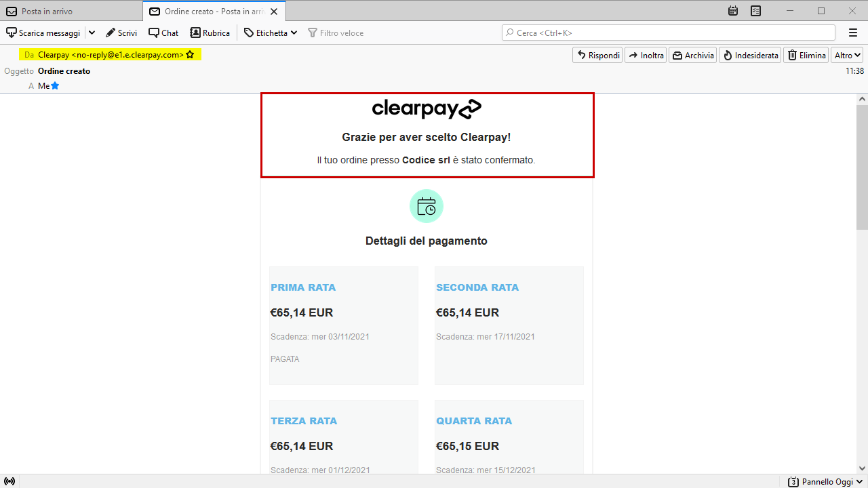Archive the message with Archivia
868x488 pixels.
pos(692,56)
